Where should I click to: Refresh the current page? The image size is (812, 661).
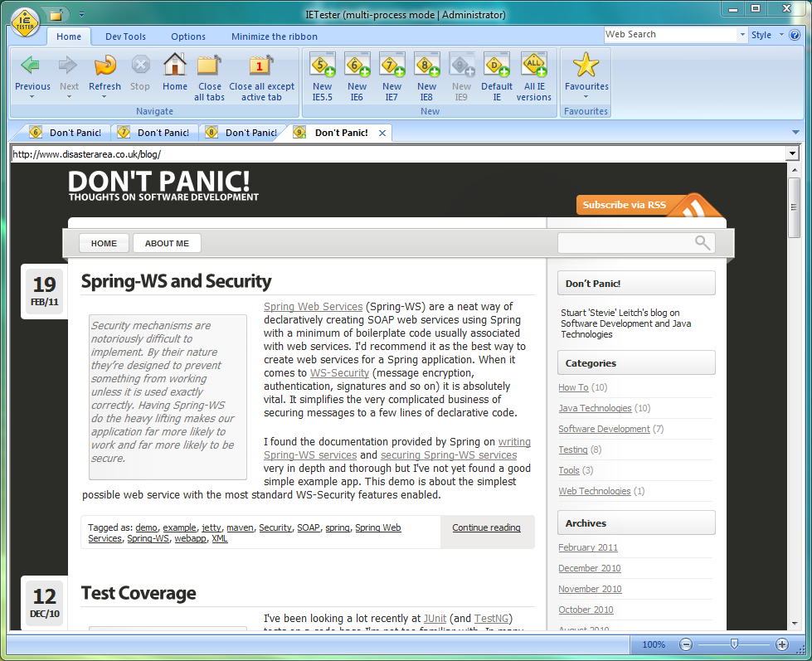105,66
